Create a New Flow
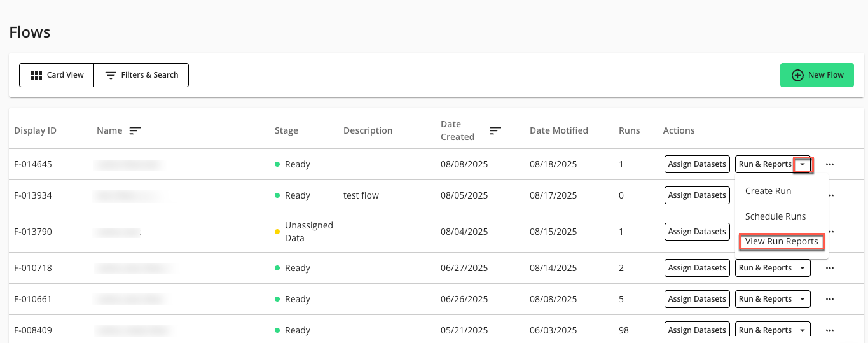Viewport: 868px width, 343px height. (816, 75)
